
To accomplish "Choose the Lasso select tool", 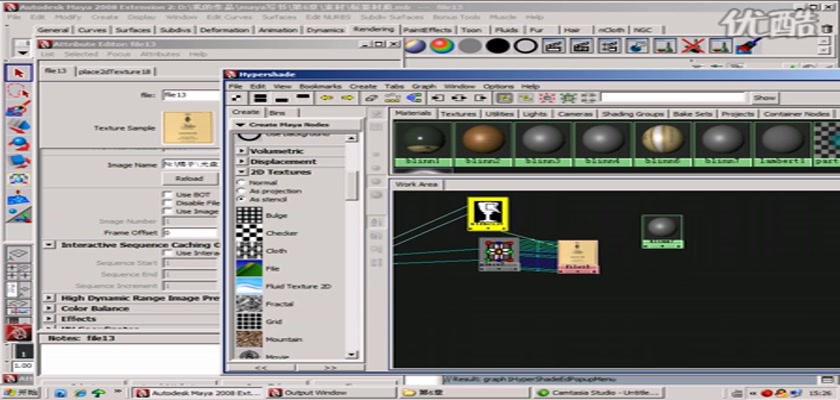I will 19,91.
